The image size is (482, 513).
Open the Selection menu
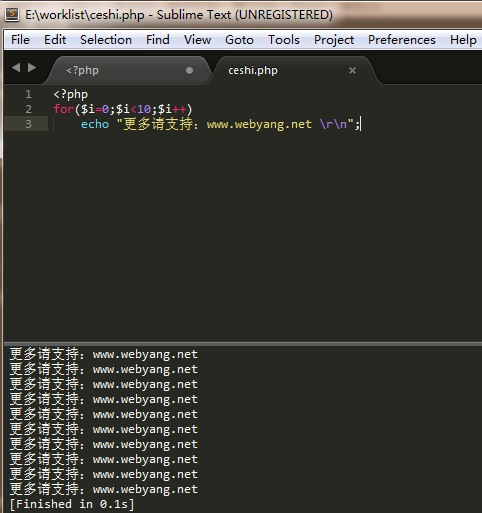106,40
